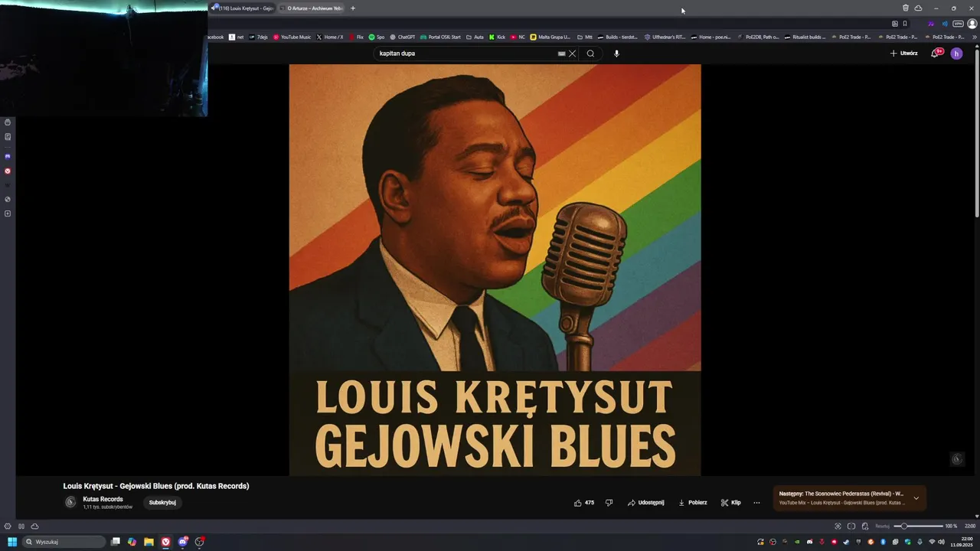Click the magnifier search button

590,54
